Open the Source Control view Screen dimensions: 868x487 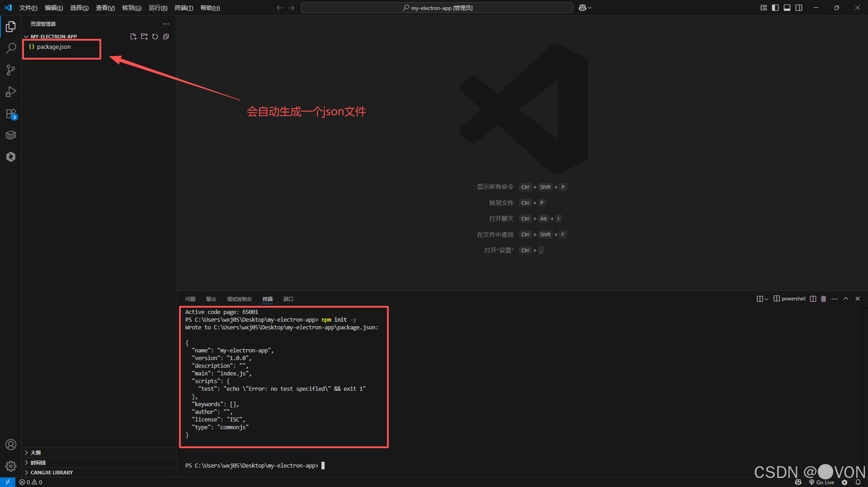(x=11, y=70)
